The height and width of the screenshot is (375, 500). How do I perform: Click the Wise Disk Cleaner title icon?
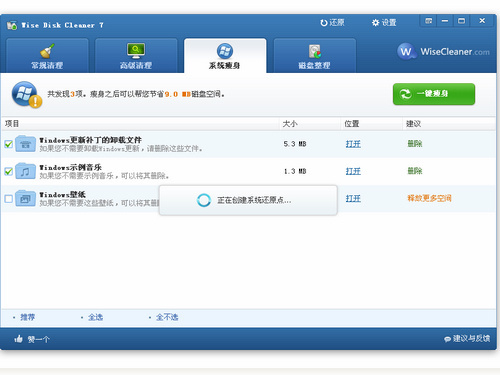tap(12, 25)
